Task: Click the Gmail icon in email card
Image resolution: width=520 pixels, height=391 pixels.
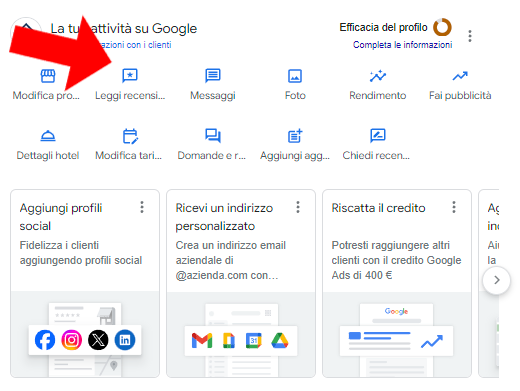Action: coord(202,341)
